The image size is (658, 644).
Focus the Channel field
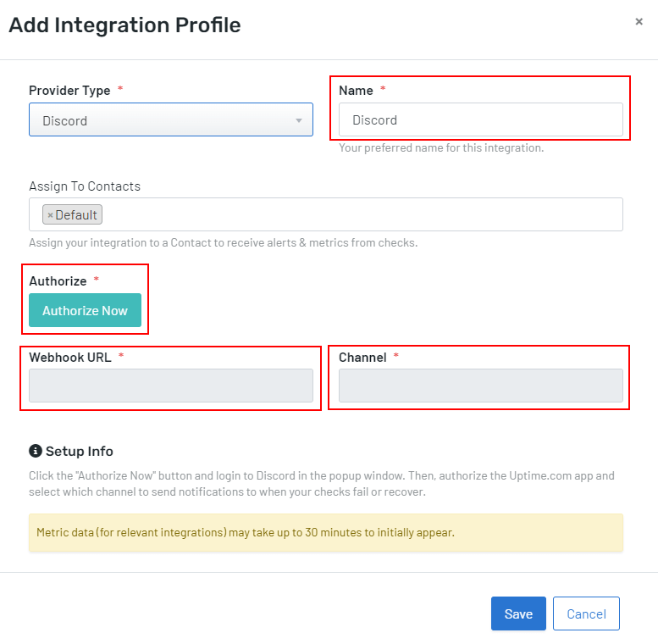coord(480,386)
